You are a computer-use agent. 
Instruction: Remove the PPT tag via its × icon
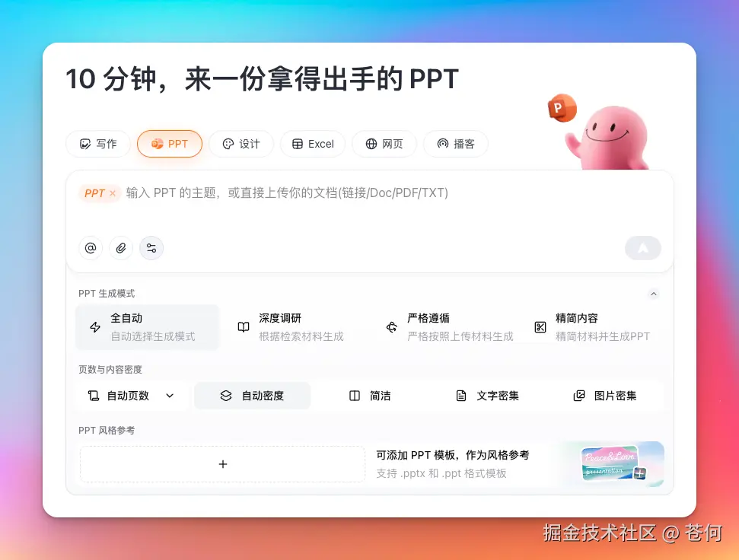(x=112, y=193)
